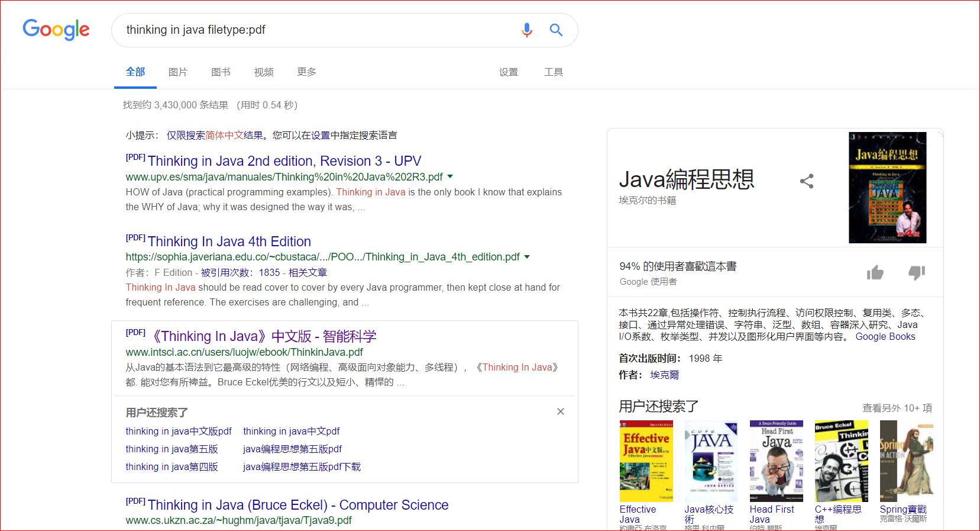The height and width of the screenshot is (531, 980).
Task: Search thinking in java第五版 suggestion
Action: pyautogui.click(x=172, y=449)
